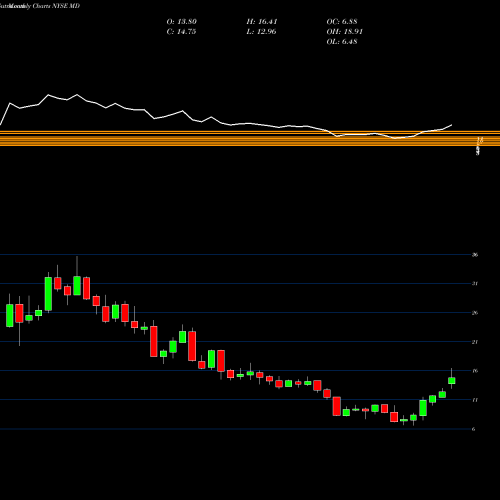Click the 36 price axis label

click(475, 255)
